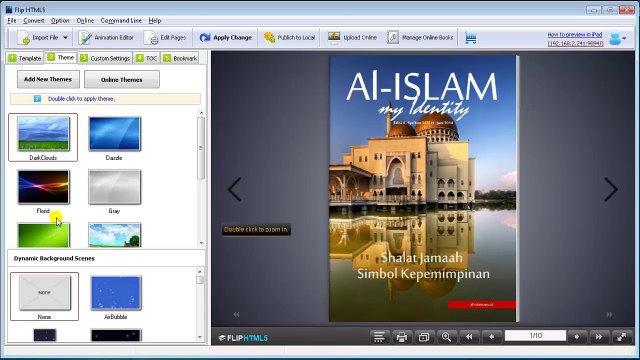Open Manage Online Books
640x360 pixels.
click(x=420, y=38)
